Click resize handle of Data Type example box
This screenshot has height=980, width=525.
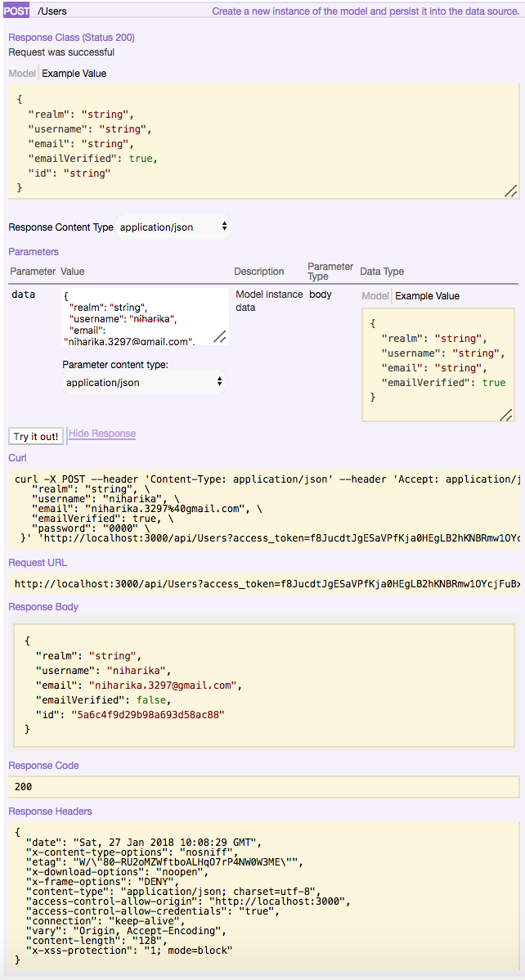click(x=506, y=415)
